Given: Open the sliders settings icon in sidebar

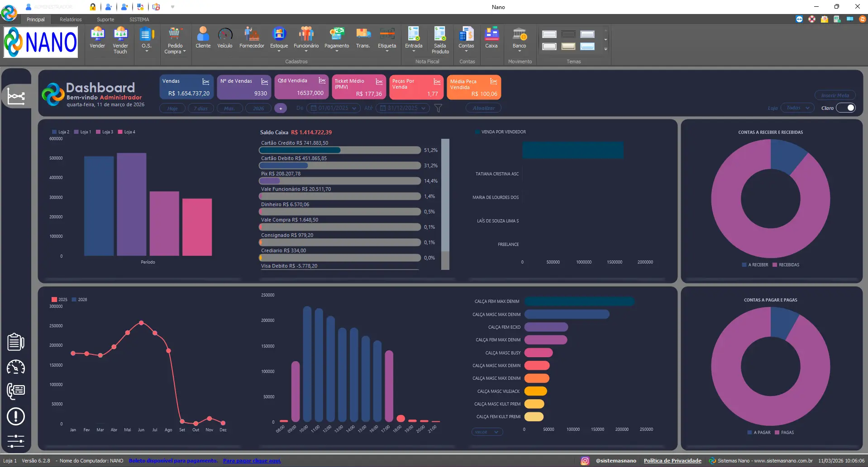Looking at the screenshot, I should click(x=16, y=441).
